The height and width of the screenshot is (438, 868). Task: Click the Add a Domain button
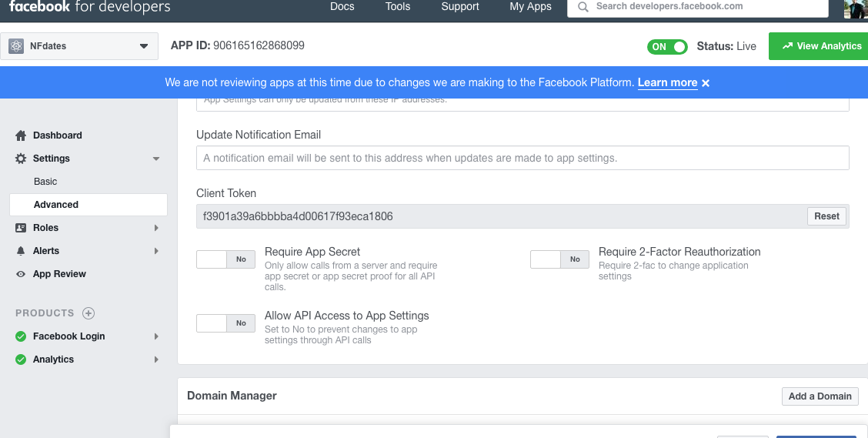pos(820,396)
